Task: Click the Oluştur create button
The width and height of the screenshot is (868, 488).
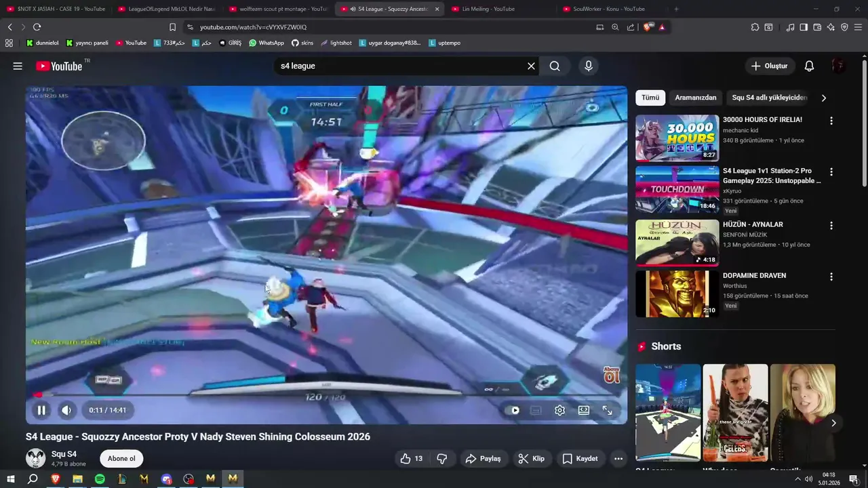Action: 769,66
